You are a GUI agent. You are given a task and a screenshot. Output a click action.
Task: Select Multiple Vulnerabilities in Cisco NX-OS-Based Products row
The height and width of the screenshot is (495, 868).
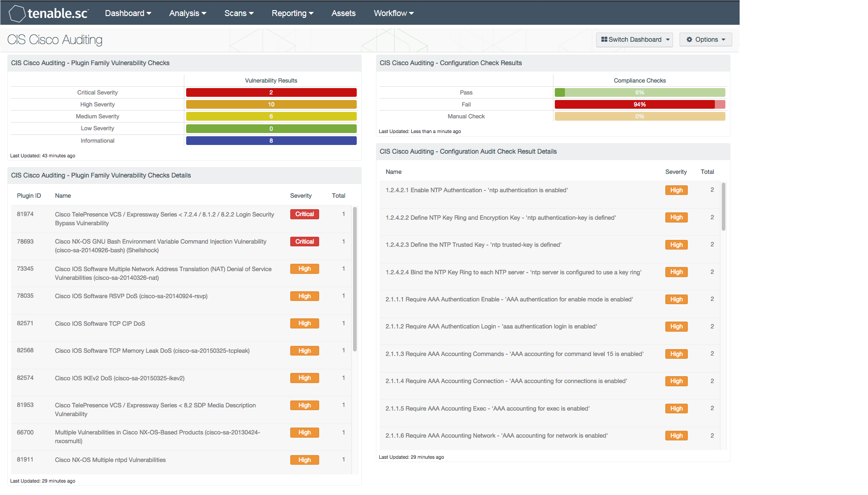click(181, 437)
